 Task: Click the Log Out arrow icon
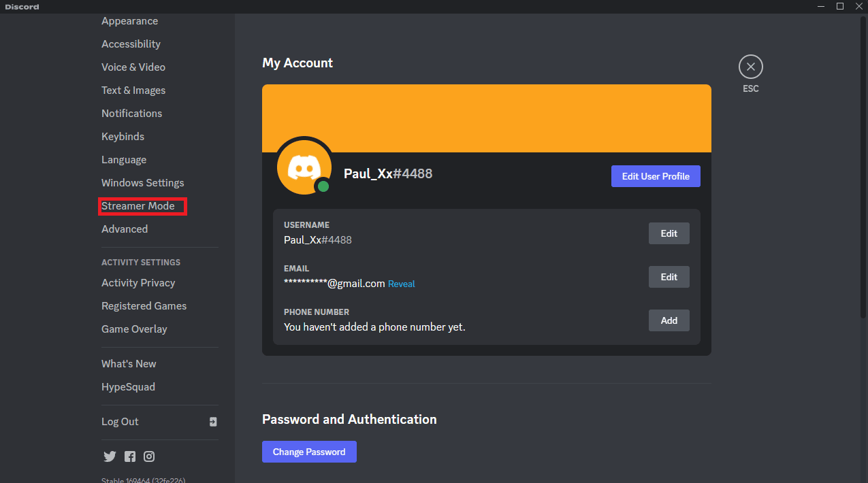point(213,422)
